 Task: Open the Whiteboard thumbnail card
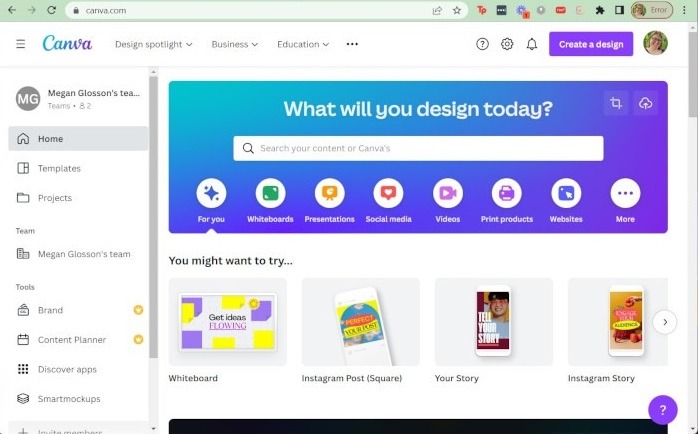(228, 322)
